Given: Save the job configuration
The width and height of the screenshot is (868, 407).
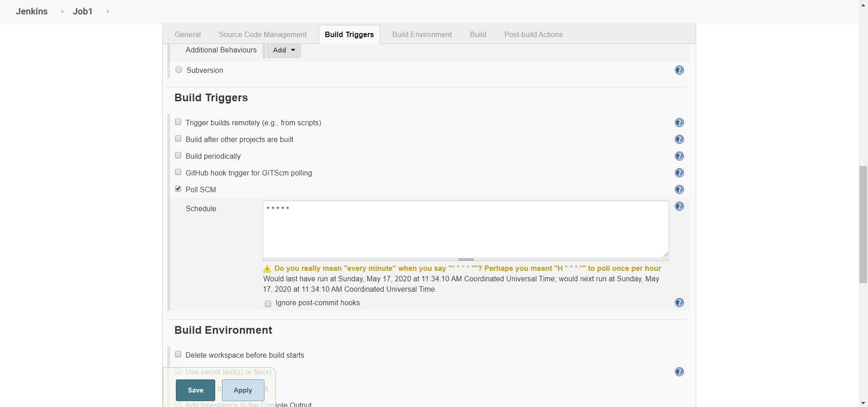Looking at the screenshot, I should (195, 390).
